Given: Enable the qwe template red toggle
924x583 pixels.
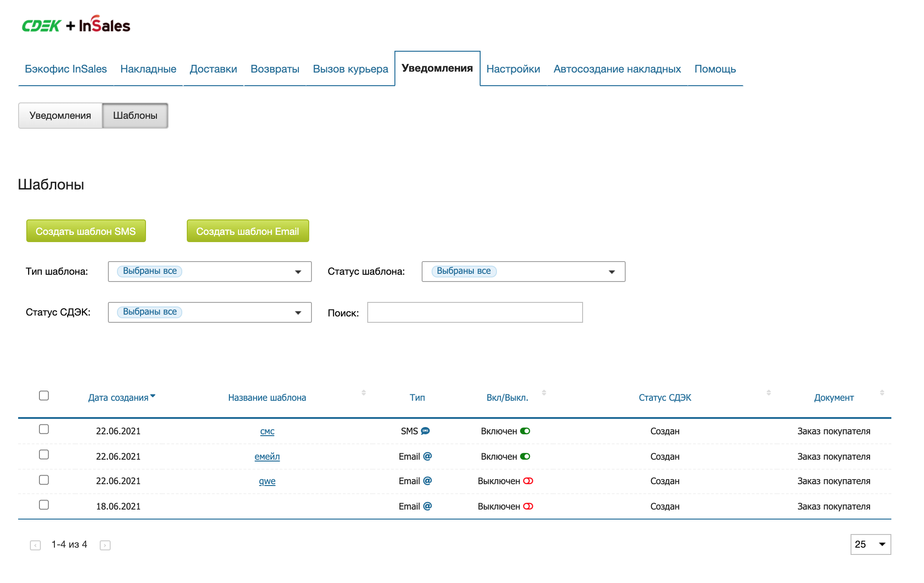Looking at the screenshot, I should (528, 481).
